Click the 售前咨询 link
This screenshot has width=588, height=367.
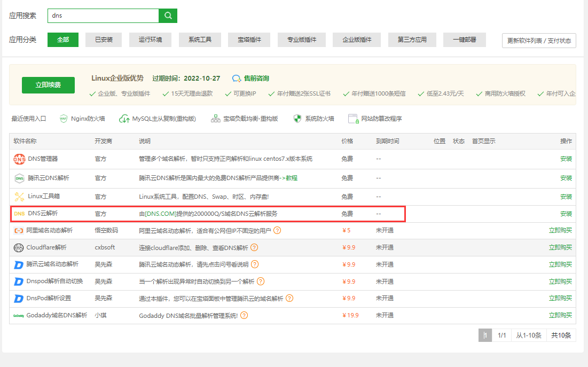[x=251, y=79]
